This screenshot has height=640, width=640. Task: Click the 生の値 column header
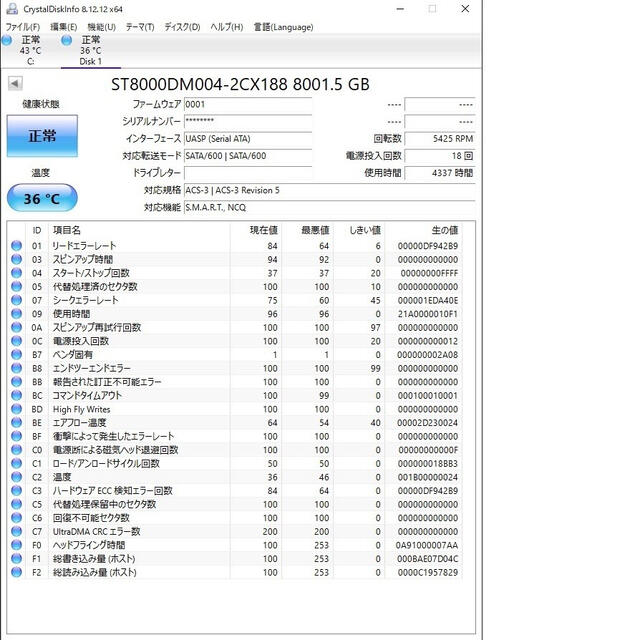(424, 230)
